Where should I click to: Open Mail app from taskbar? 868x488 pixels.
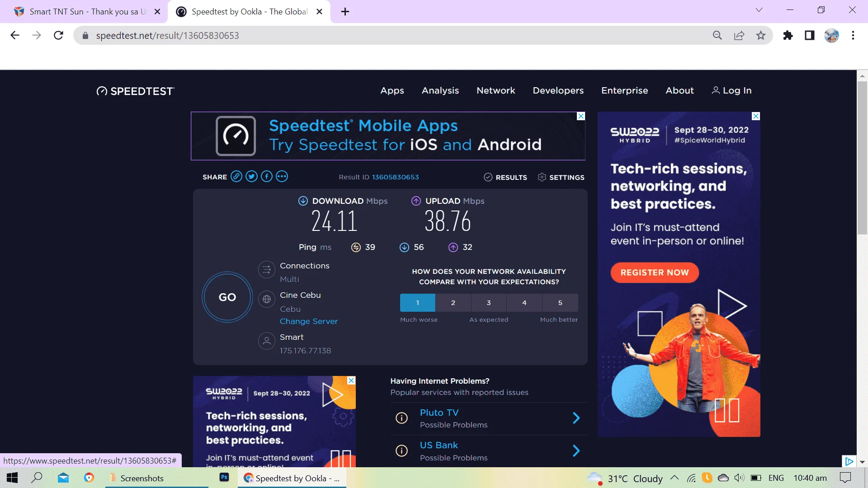[x=63, y=478]
